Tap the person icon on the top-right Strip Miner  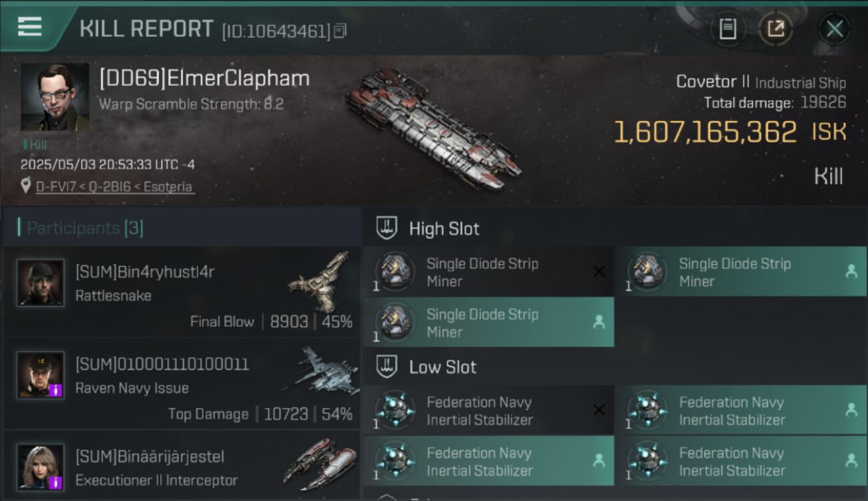coord(851,271)
